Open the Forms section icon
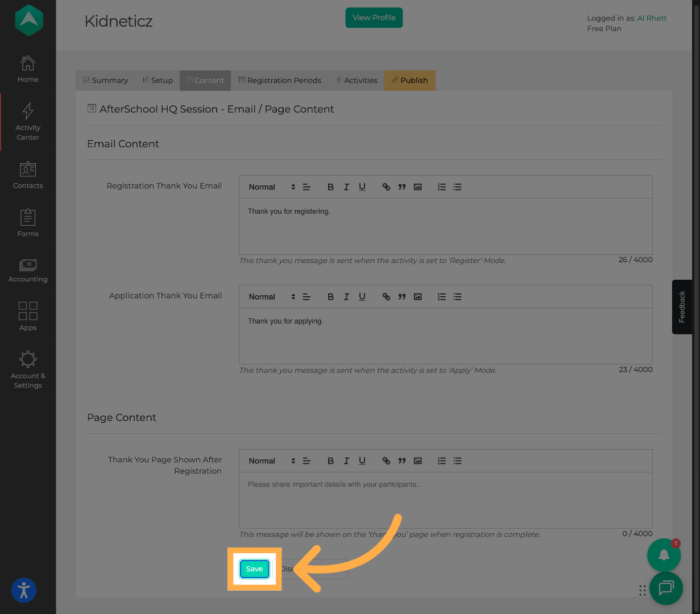 coord(28,218)
